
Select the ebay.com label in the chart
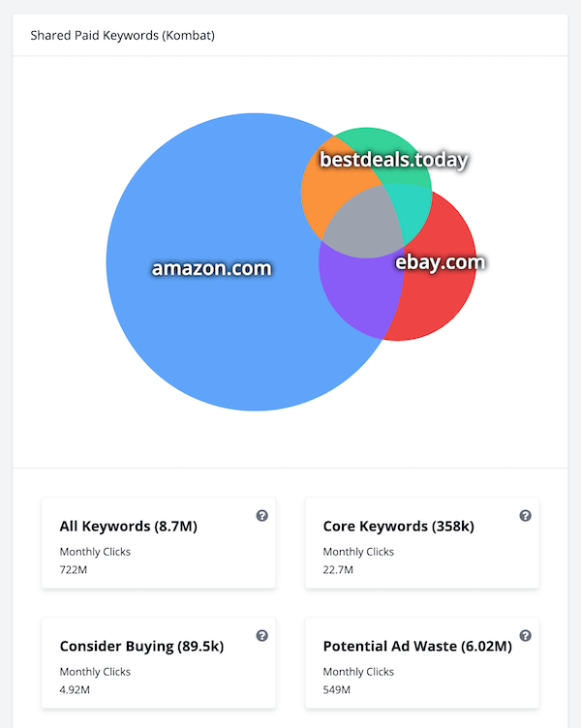click(441, 261)
